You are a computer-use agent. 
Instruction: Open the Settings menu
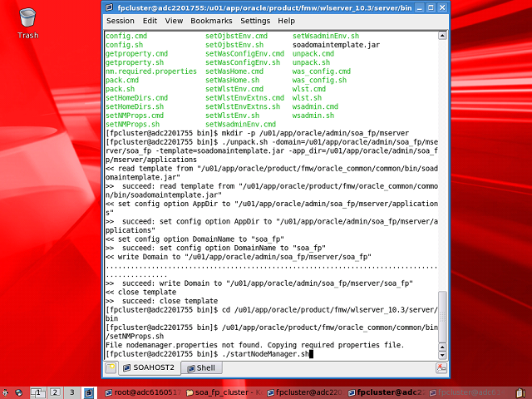tap(255, 21)
